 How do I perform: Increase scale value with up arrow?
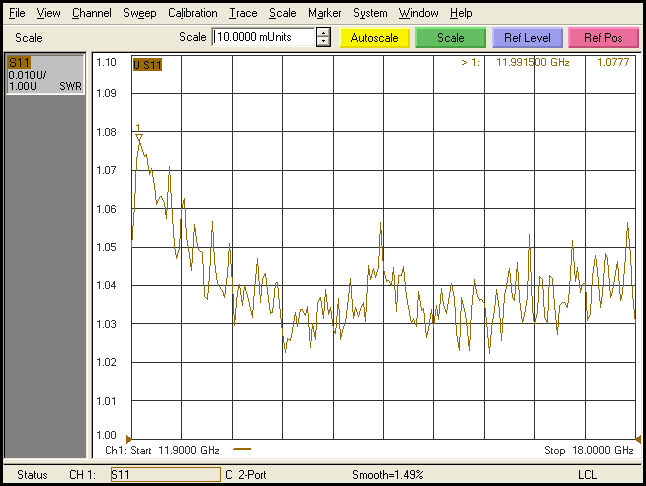pos(323,33)
